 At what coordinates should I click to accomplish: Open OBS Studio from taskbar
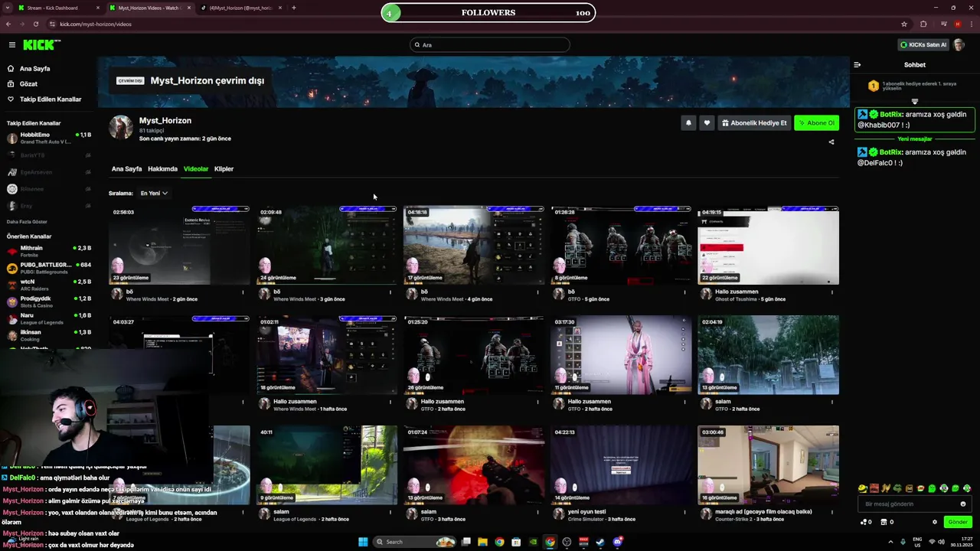tap(567, 542)
